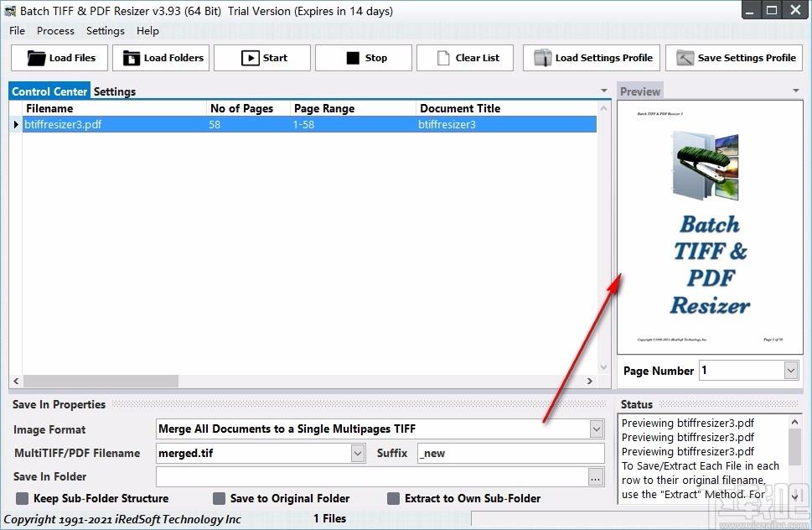Viewport: 812px width, 530px height.
Task: Click the page count cell showing 58
Action: 248,124
